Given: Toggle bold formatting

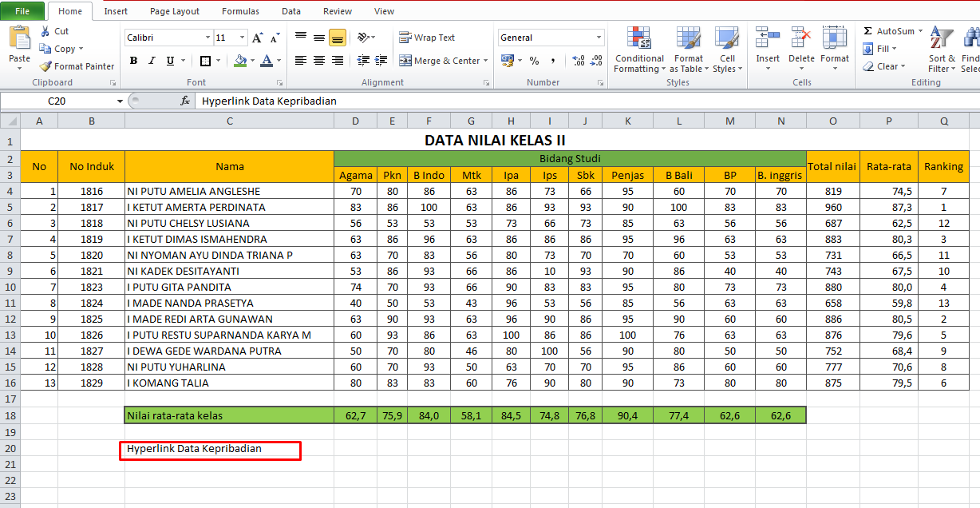Looking at the screenshot, I should (133, 60).
